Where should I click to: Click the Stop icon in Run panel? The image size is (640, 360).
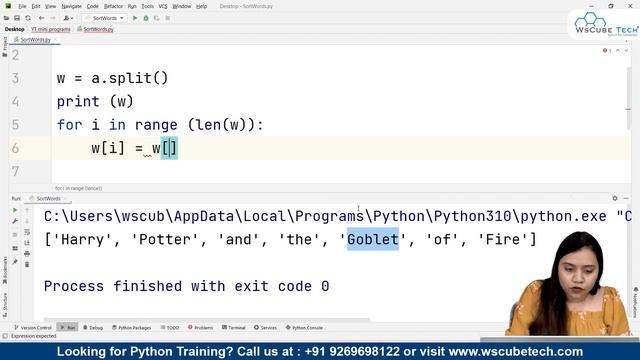pos(15,234)
